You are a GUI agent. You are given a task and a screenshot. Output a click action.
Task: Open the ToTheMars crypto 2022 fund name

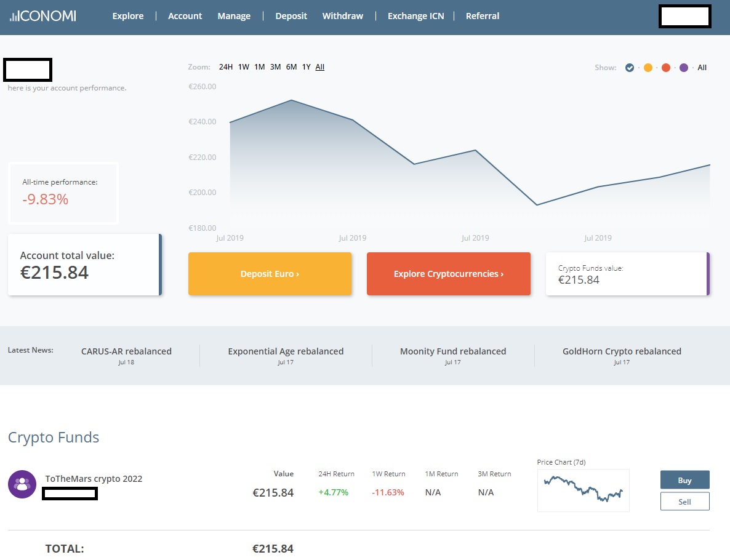pos(94,479)
